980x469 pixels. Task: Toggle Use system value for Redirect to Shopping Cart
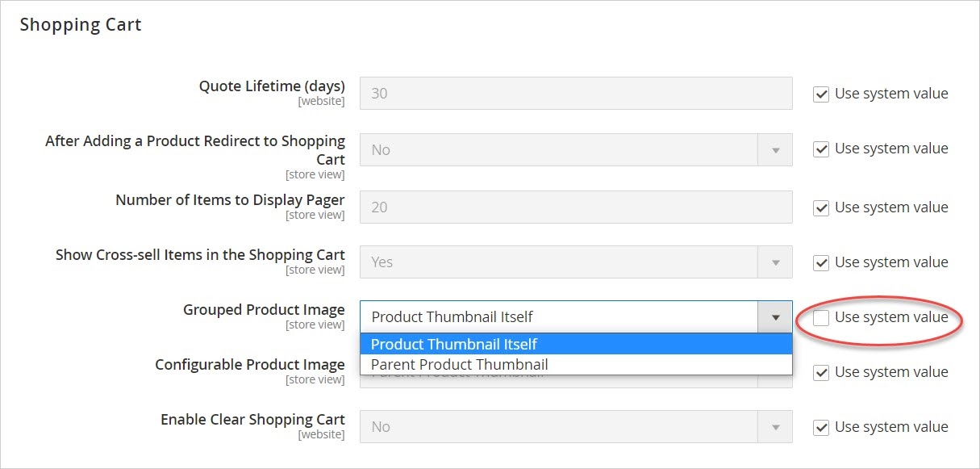pos(821,149)
